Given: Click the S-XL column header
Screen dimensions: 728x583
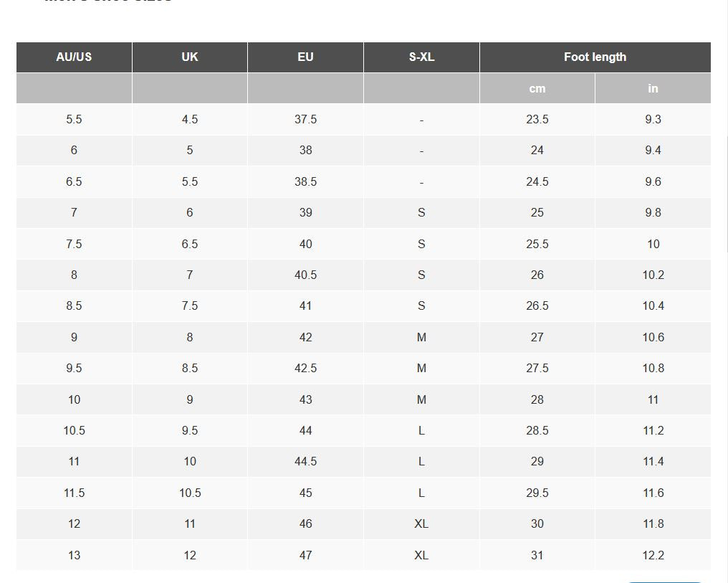Looking at the screenshot, I should (x=421, y=57).
